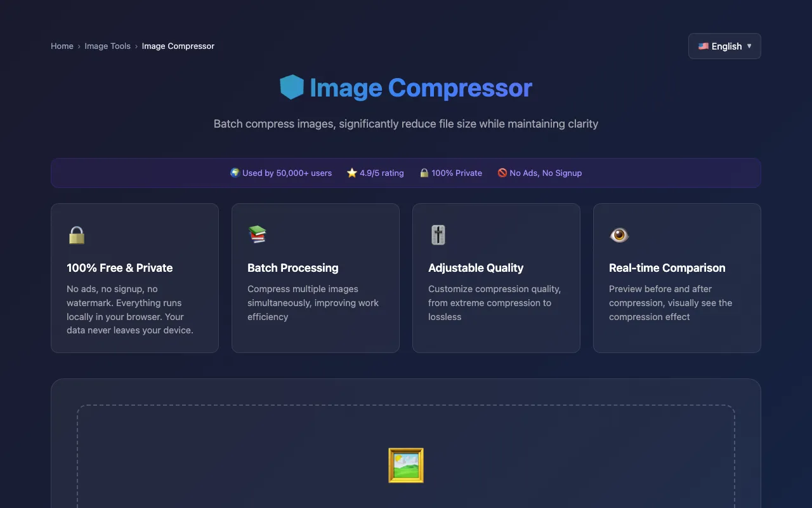Click the description starting No ads, no signup
The image size is (812, 508).
pos(130,310)
